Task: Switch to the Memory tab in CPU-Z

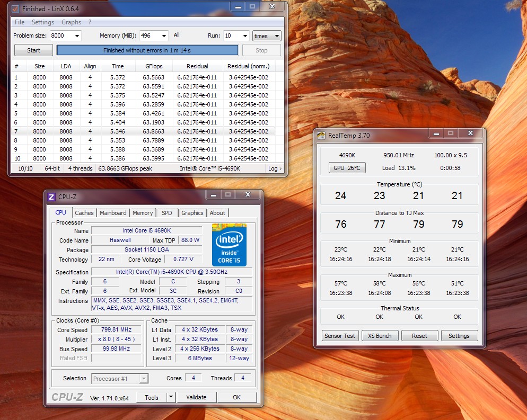Action: click(x=143, y=213)
